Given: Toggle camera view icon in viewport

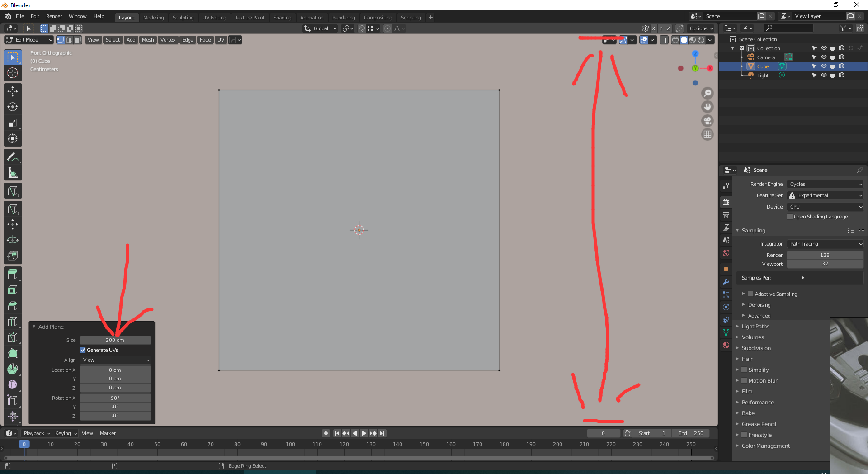Looking at the screenshot, I should click(x=708, y=121).
